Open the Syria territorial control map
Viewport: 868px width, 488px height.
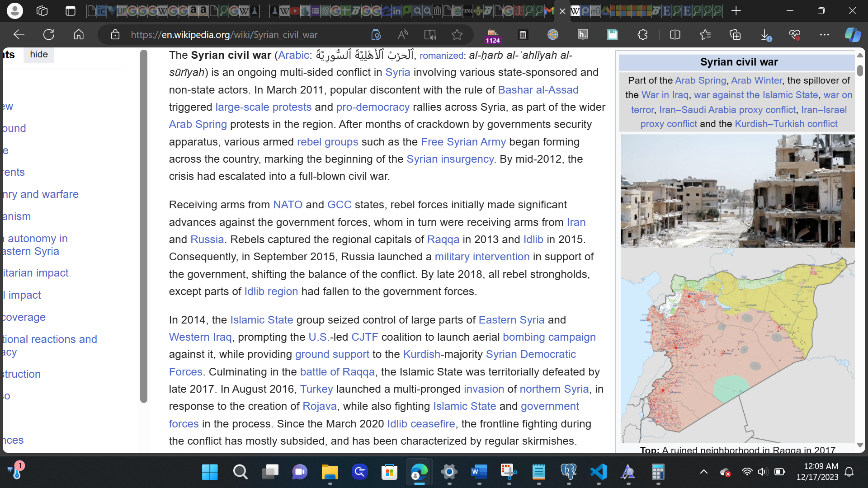pos(737,346)
